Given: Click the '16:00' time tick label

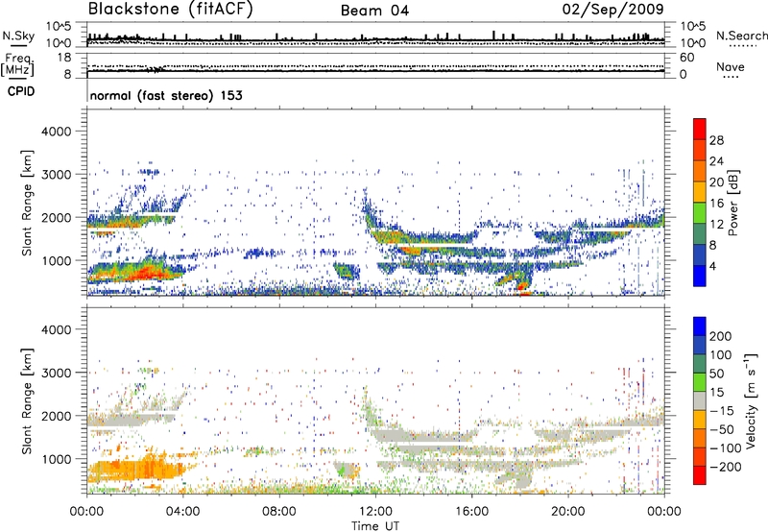Looking at the screenshot, I should [471, 512].
